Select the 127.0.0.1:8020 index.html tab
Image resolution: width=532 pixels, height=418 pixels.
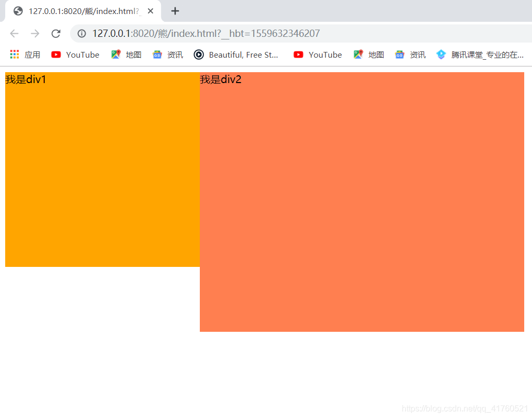click(x=83, y=11)
